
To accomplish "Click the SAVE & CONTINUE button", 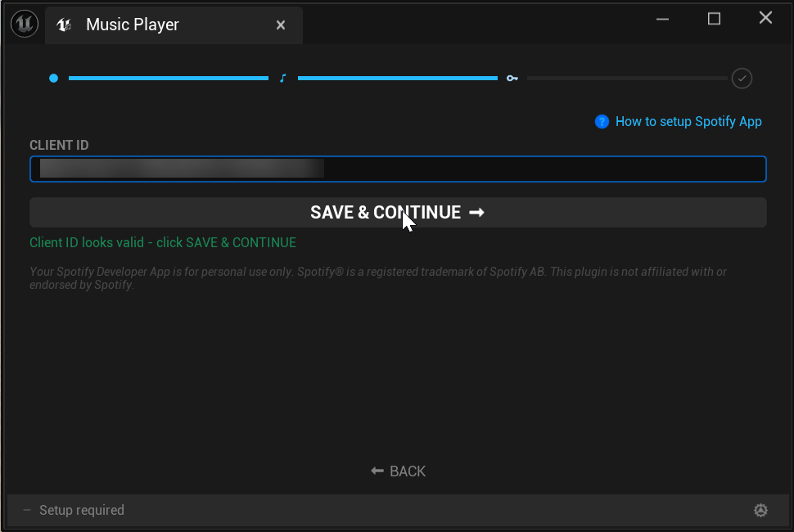I will pos(398,212).
